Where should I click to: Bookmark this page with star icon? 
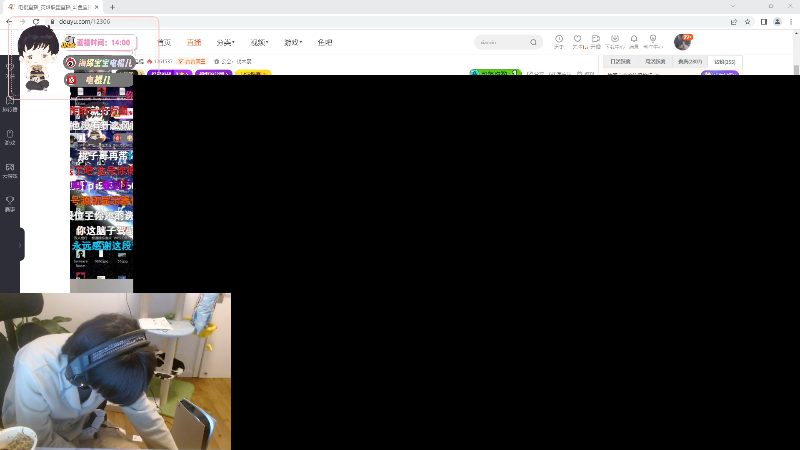pos(747,21)
